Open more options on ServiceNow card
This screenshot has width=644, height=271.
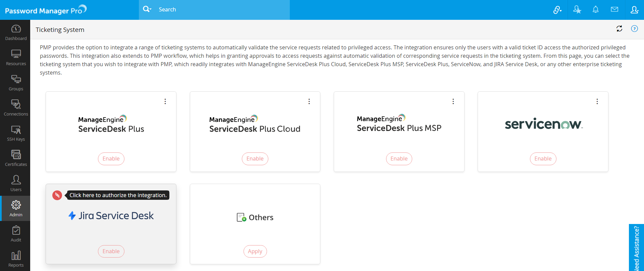click(597, 101)
